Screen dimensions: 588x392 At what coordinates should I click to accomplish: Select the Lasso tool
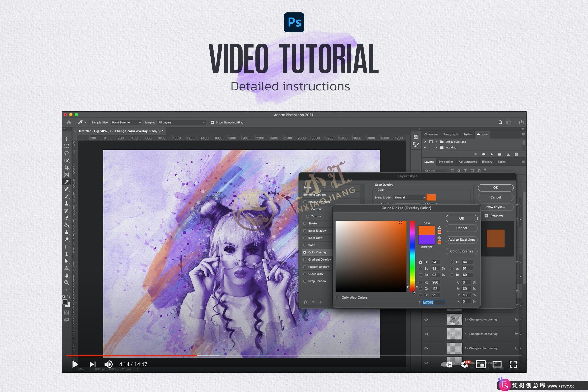[67, 153]
